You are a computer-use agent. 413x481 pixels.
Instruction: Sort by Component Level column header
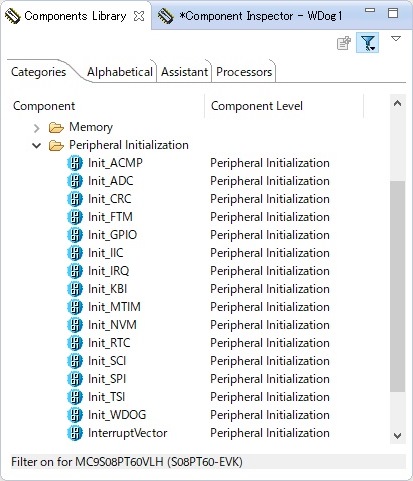point(257,106)
